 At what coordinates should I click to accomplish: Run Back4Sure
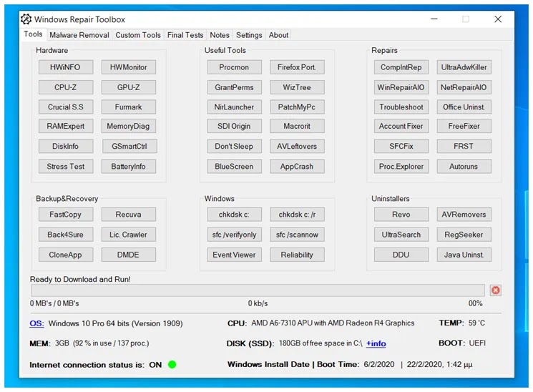pos(66,235)
